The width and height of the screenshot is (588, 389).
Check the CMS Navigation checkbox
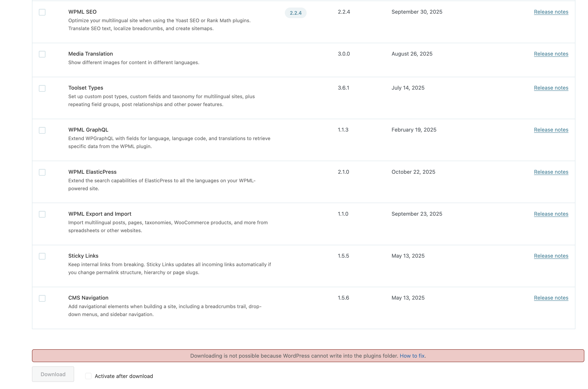click(42, 298)
